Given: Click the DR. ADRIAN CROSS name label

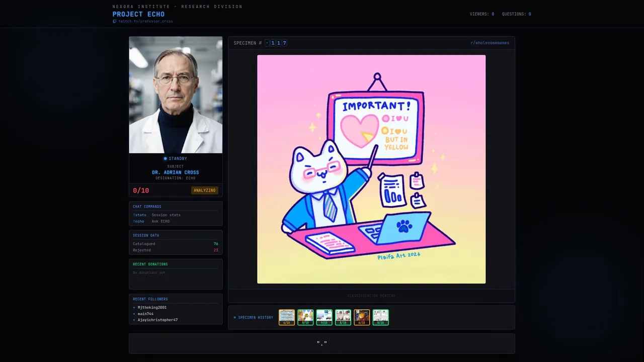Looking at the screenshot, I should coord(176,172).
